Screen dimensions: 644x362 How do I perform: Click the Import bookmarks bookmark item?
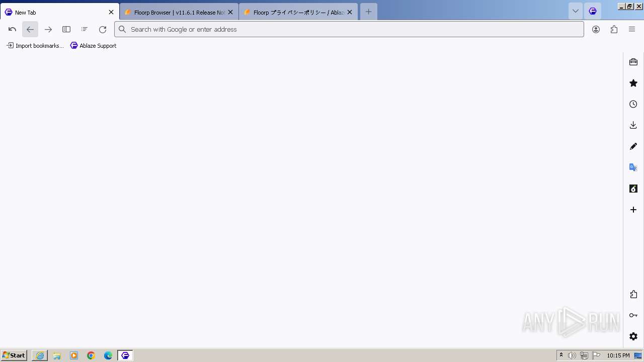pyautogui.click(x=35, y=46)
